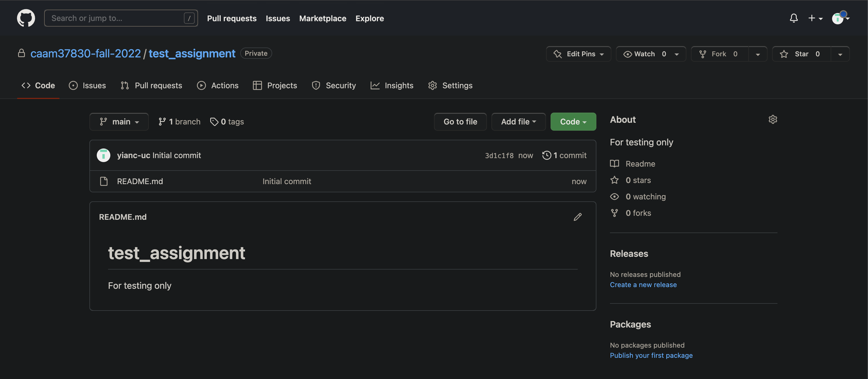Viewport: 868px width, 379px height.
Task: Expand the Add file menu
Action: 518,122
